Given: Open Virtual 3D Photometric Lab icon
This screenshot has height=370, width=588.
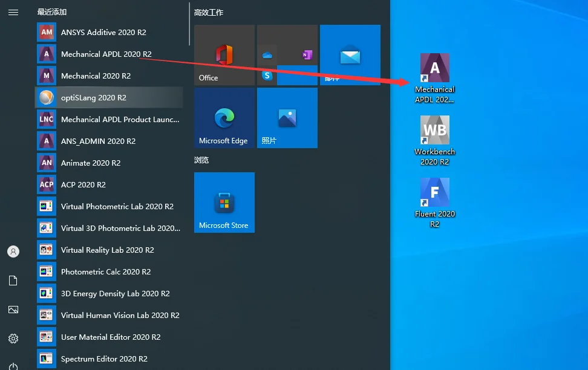Looking at the screenshot, I should click(47, 228).
